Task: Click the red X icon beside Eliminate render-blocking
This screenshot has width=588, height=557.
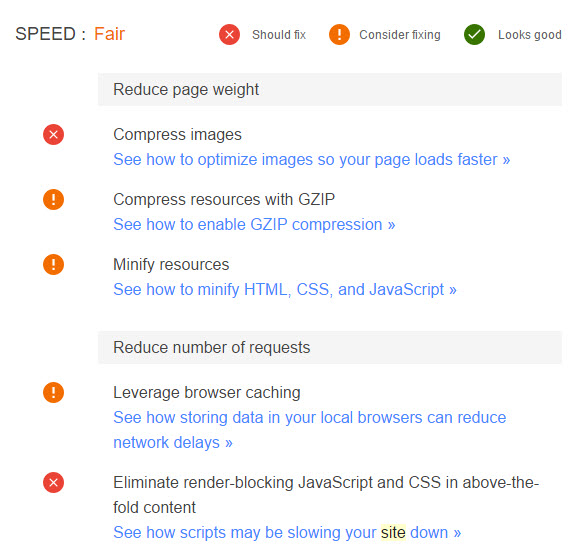Action: point(53,482)
